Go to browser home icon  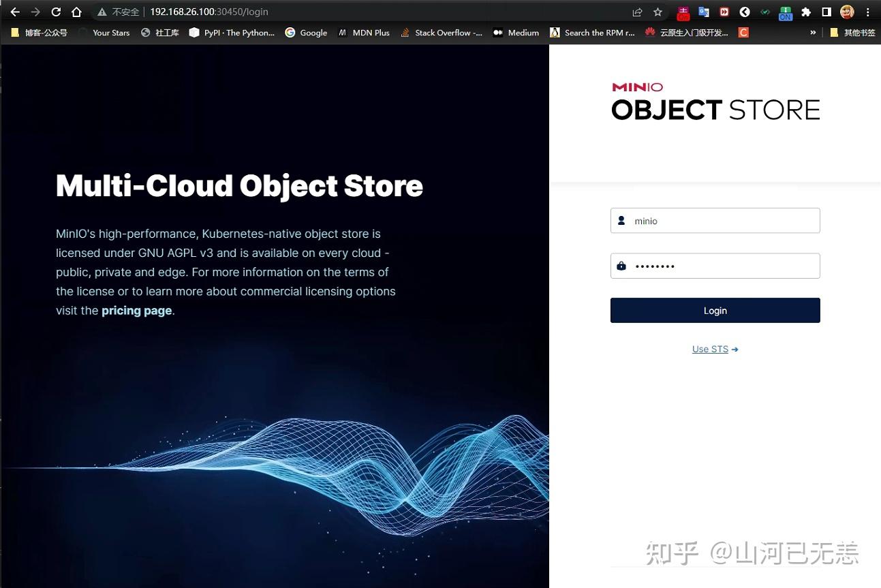coord(76,12)
